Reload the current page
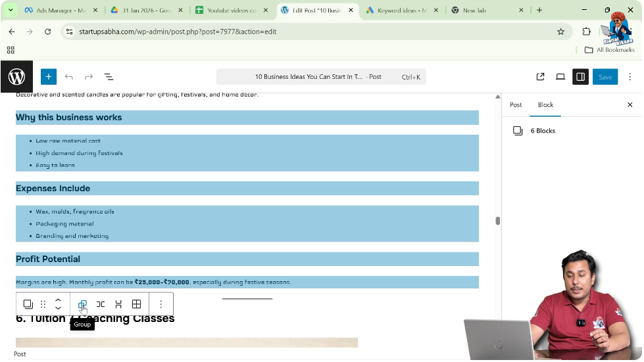 [x=47, y=32]
